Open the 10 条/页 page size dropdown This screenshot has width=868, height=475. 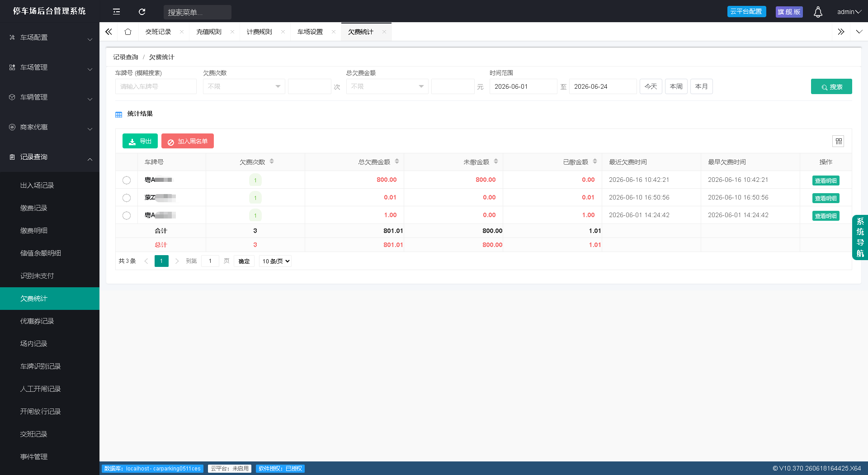click(x=275, y=261)
